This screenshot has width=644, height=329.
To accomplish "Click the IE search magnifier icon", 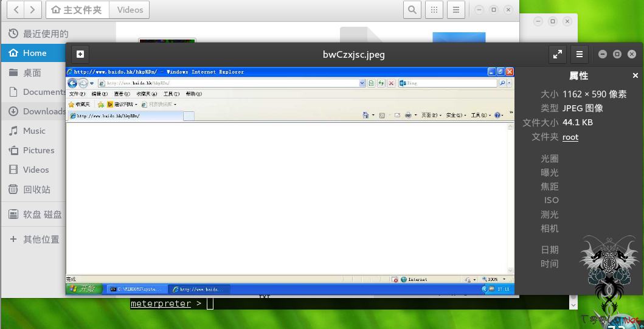I will click(503, 83).
